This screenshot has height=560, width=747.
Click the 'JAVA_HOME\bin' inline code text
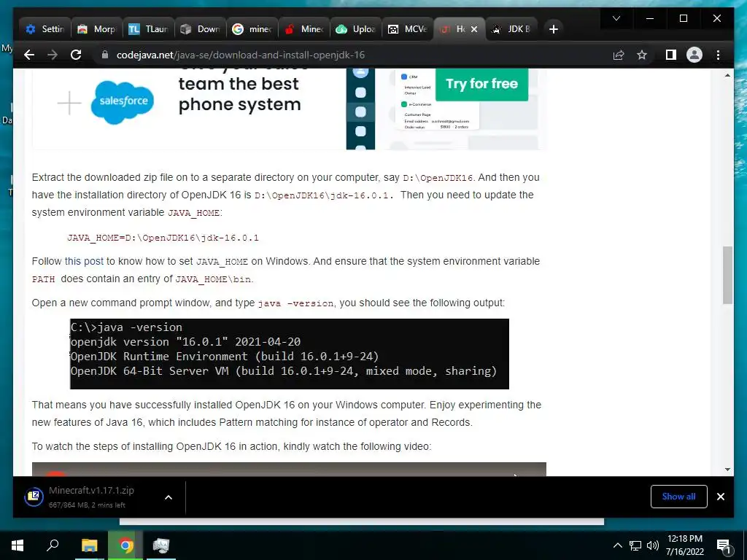click(213, 279)
